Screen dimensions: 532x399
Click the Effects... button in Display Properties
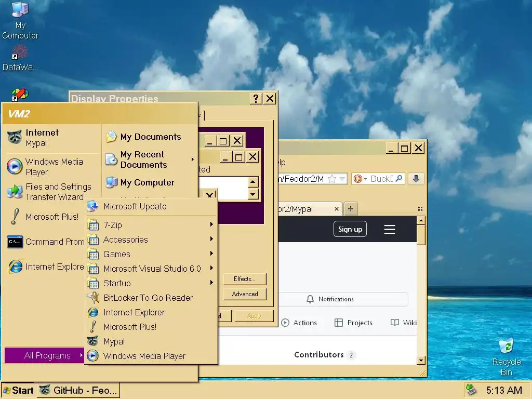(x=245, y=279)
